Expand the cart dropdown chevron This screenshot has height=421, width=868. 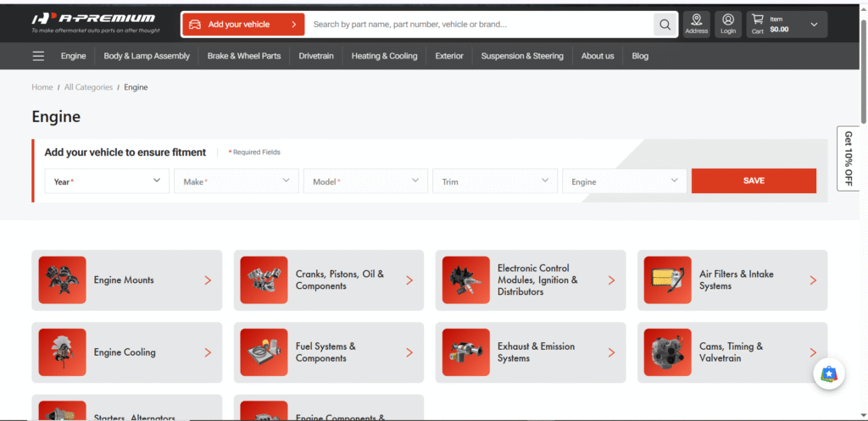814,25
